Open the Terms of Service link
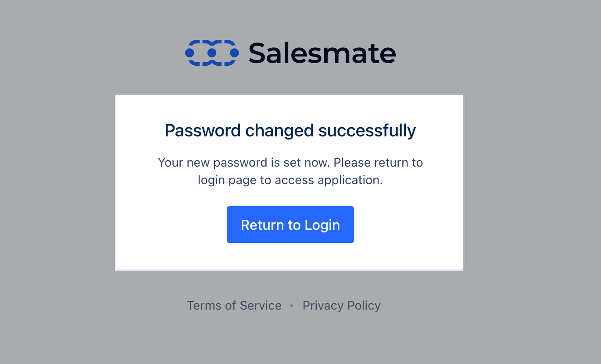The height and width of the screenshot is (364, 601). click(x=234, y=306)
